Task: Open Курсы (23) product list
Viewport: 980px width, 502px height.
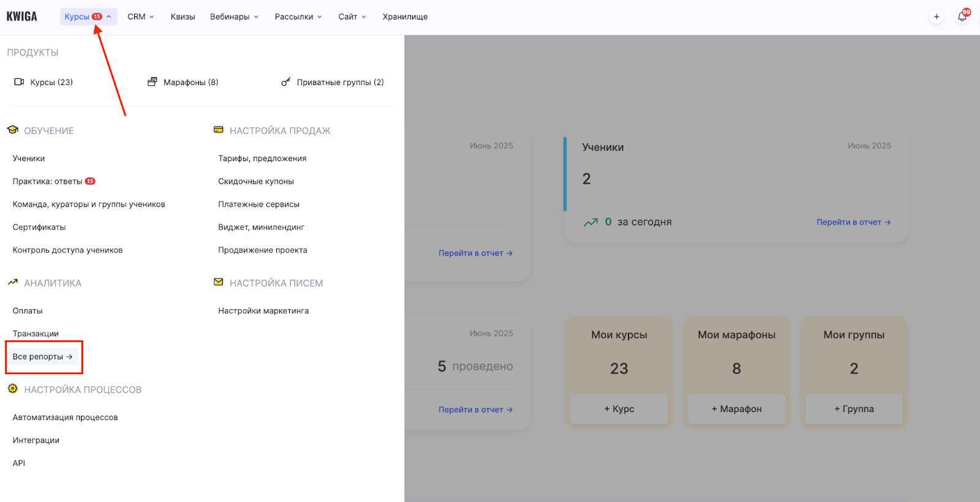Action: [51, 82]
